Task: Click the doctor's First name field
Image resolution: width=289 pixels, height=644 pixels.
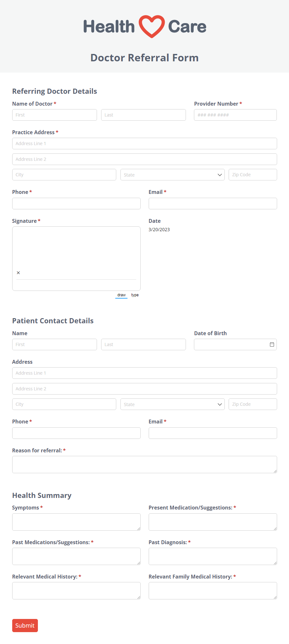Action: pyautogui.click(x=55, y=115)
